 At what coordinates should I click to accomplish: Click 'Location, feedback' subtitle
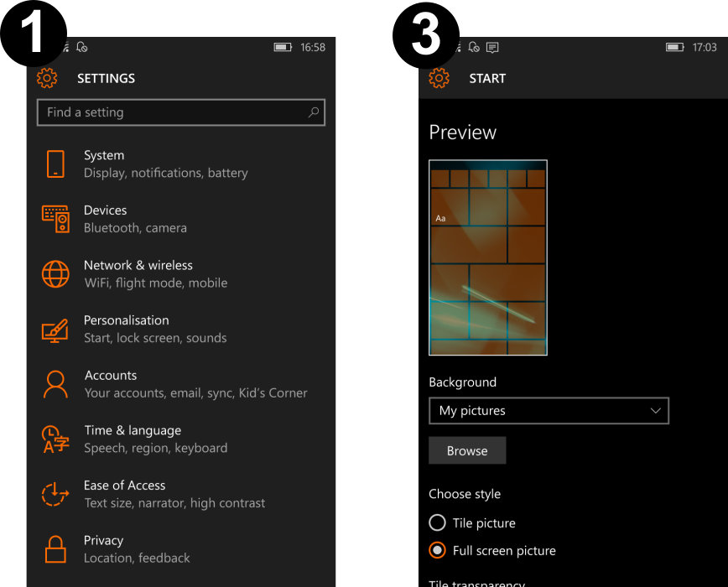pyautogui.click(x=137, y=558)
